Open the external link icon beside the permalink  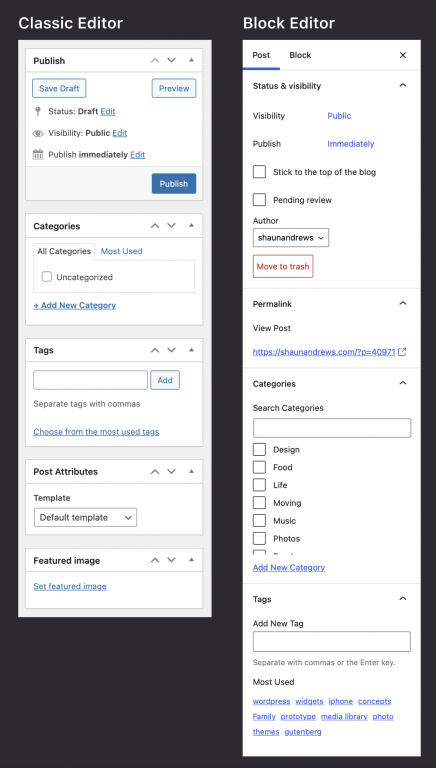[402, 352]
